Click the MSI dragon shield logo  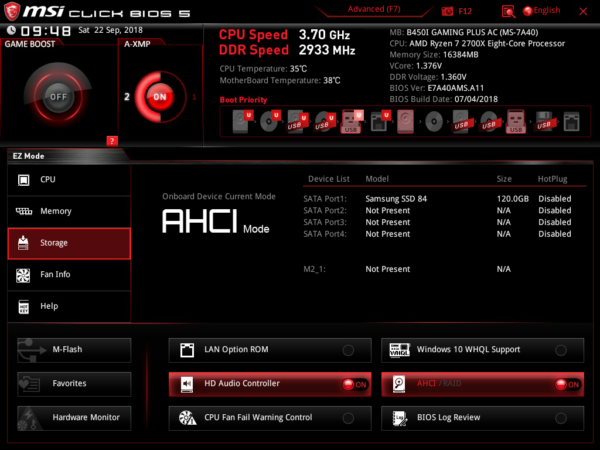[12, 11]
